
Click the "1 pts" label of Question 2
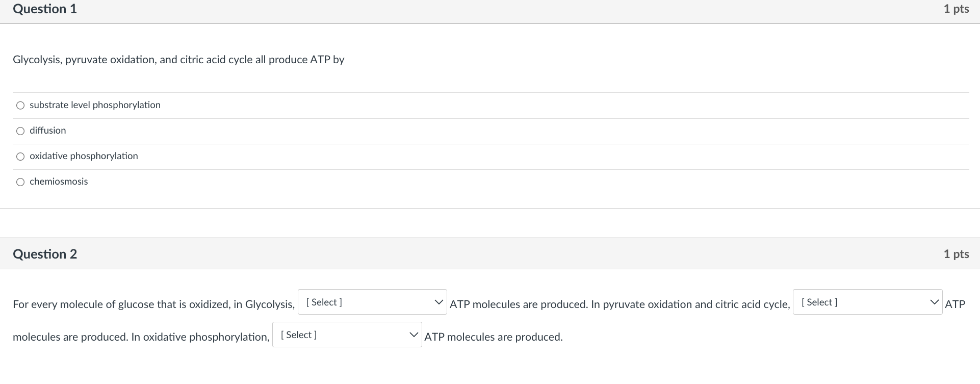point(956,254)
